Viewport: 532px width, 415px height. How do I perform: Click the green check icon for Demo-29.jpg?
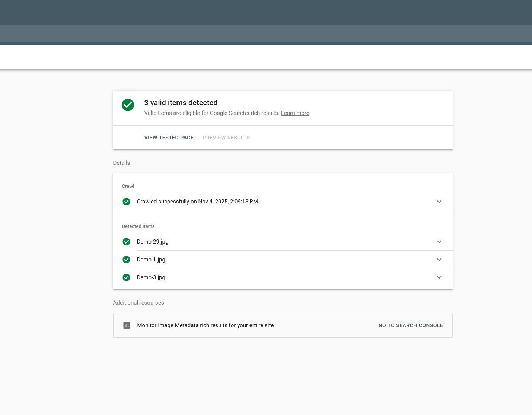(x=127, y=242)
